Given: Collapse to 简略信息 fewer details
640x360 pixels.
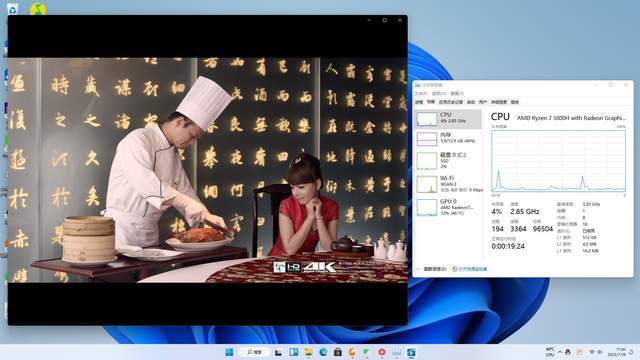Looking at the screenshot, I should click(432, 269).
